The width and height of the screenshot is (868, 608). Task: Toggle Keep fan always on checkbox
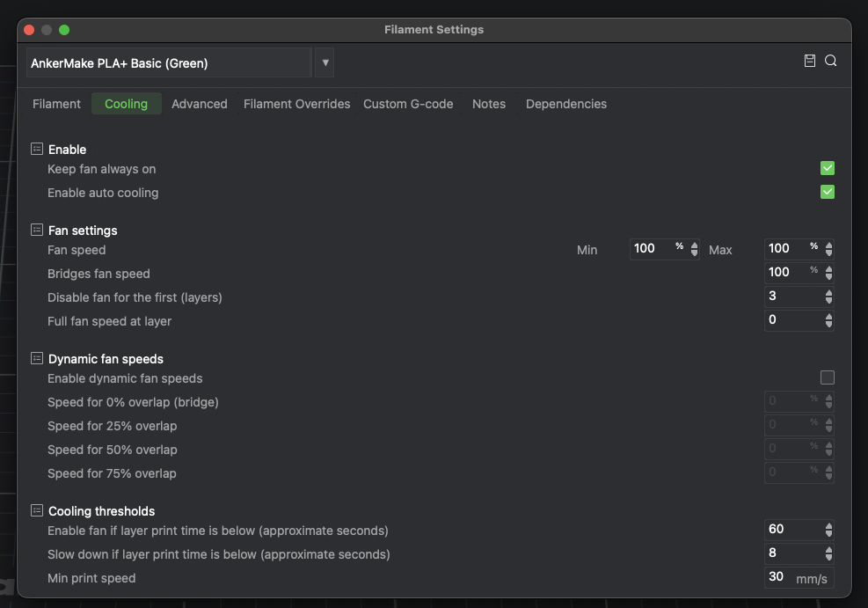coord(827,168)
